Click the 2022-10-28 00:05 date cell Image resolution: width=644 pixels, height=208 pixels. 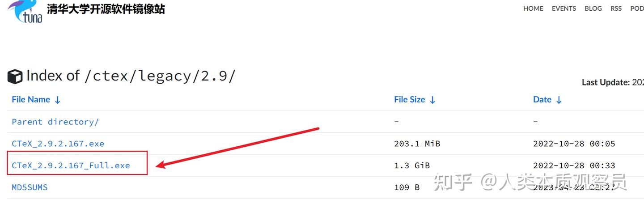(x=574, y=144)
